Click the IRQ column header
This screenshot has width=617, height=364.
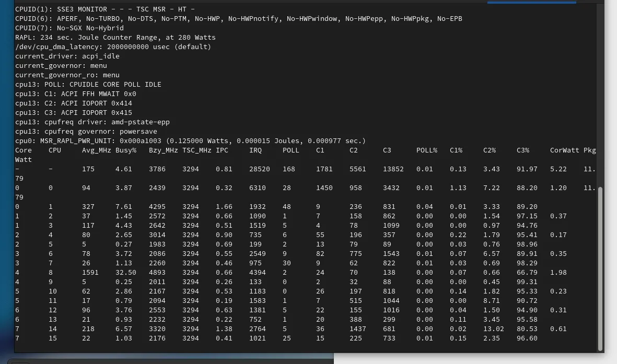pos(255,150)
